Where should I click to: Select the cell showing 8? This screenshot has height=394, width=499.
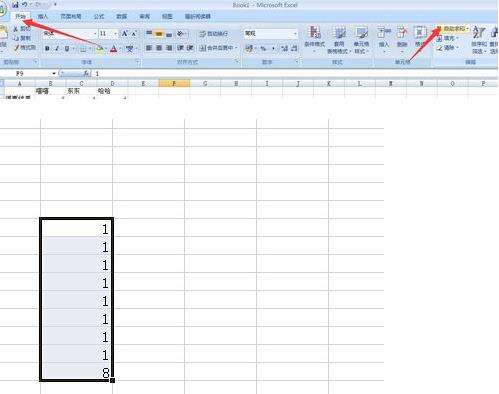tap(77, 372)
